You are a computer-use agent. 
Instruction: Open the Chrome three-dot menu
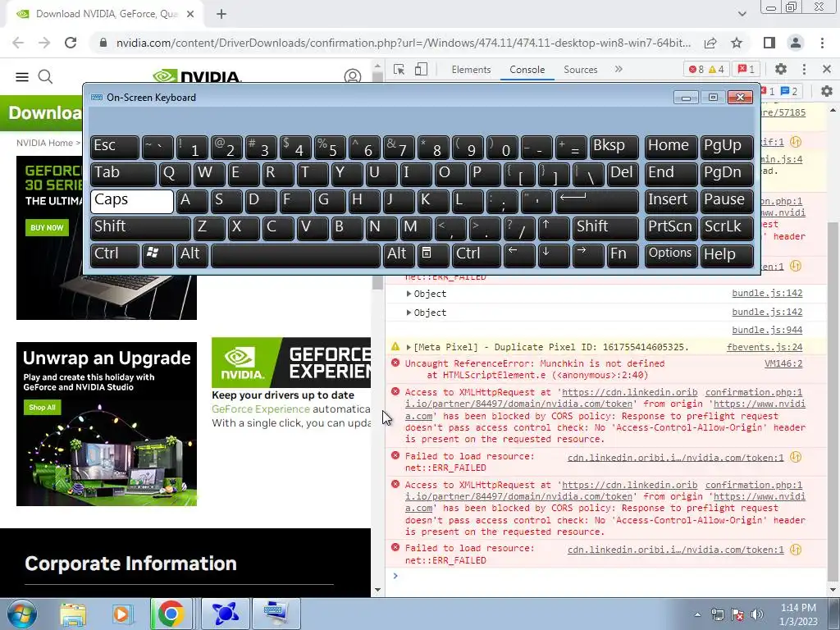pos(822,43)
